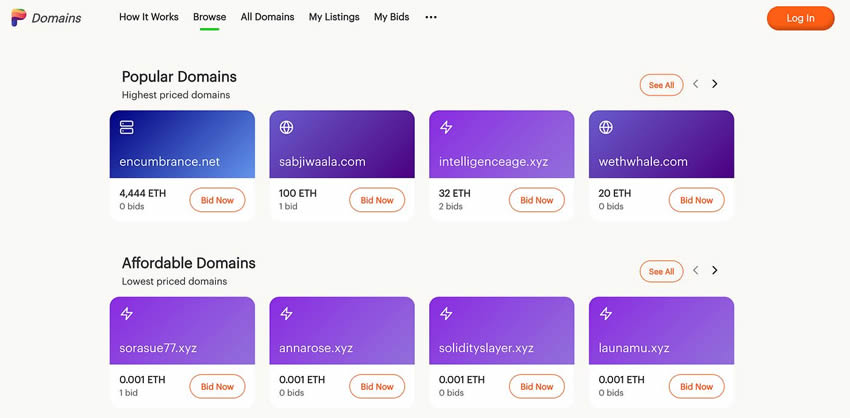This screenshot has width=850, height=418.
Task: Switch to the All Domains tab
Action: click(x=267, y=17)
